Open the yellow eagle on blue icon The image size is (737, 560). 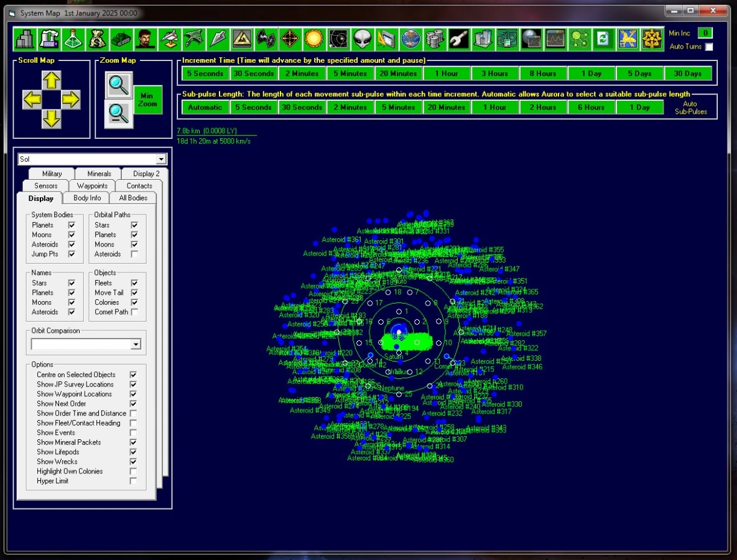[628, 39]
